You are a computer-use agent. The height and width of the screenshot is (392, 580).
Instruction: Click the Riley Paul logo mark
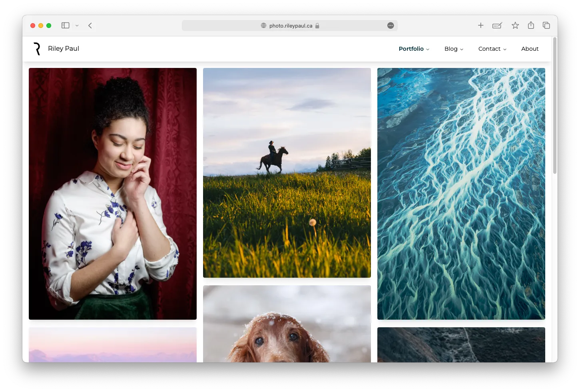[x=36, y=48]
